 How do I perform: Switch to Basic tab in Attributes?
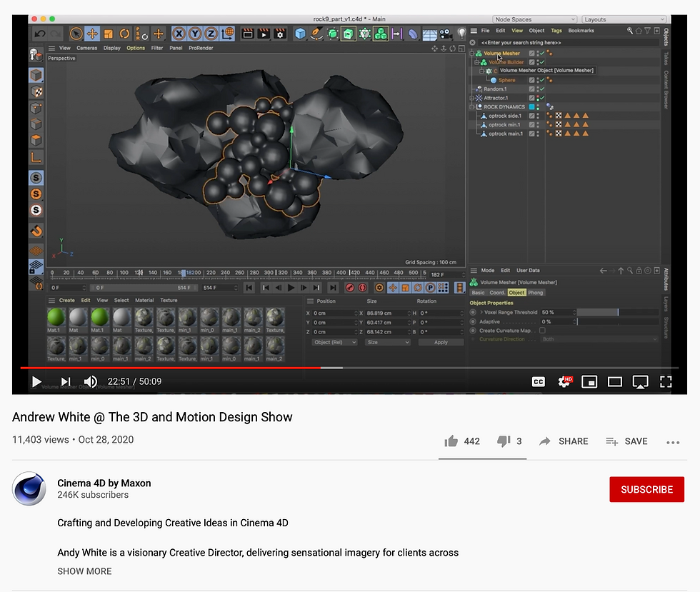(478, 293)
